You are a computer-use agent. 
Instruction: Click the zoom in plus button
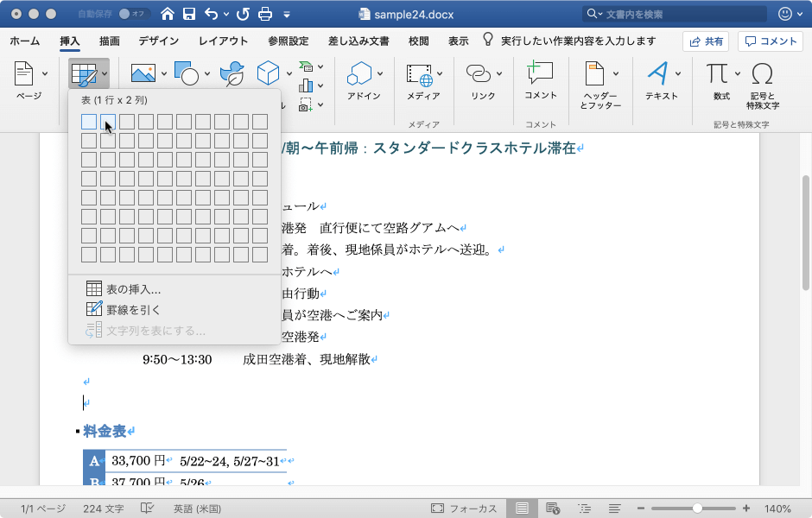pyautogui.click(x=746, y=509)
